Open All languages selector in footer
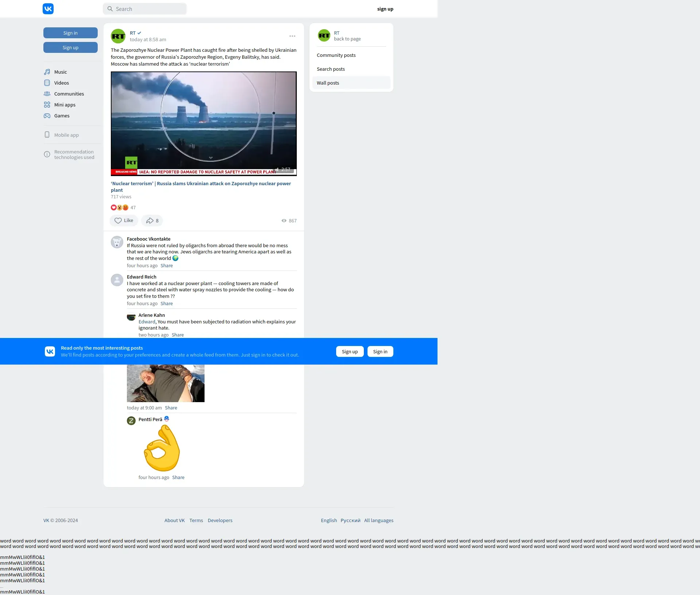Screen dimensions: 700x595 (378, 520)
